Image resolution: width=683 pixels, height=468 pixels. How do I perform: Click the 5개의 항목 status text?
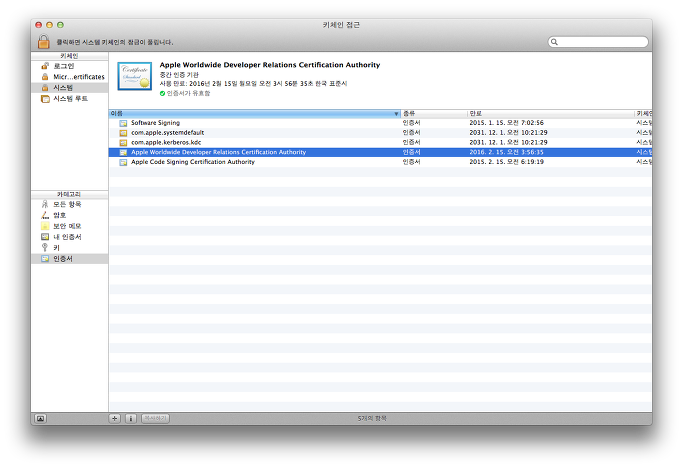pos(372,418)
